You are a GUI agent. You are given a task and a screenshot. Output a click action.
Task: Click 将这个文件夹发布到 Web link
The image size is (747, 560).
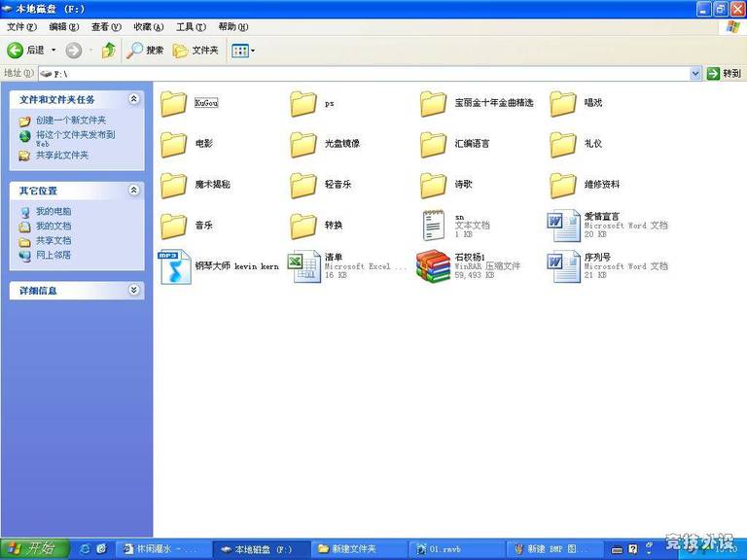(75, 138)
